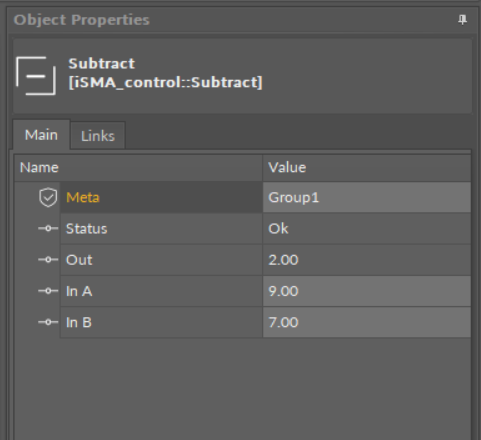Switch to the Main tab
Screen dimensions: 481x440
pyautogui.click(x=41, y=135)
